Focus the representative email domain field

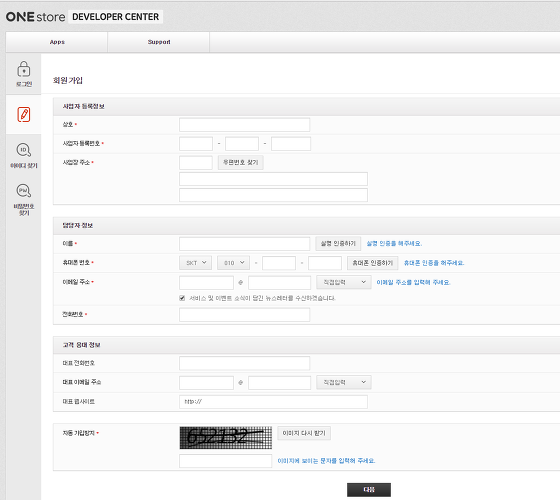point(279,382)
